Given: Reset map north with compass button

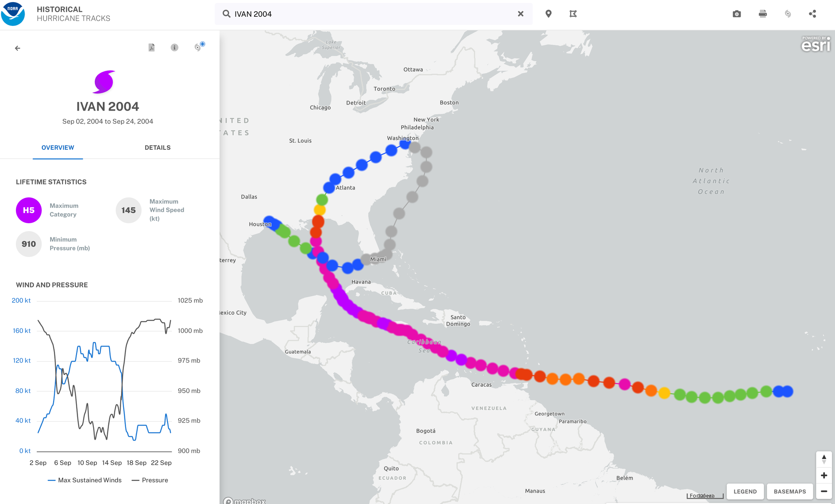Looking at the screenshot, I should tap(824, 459).
